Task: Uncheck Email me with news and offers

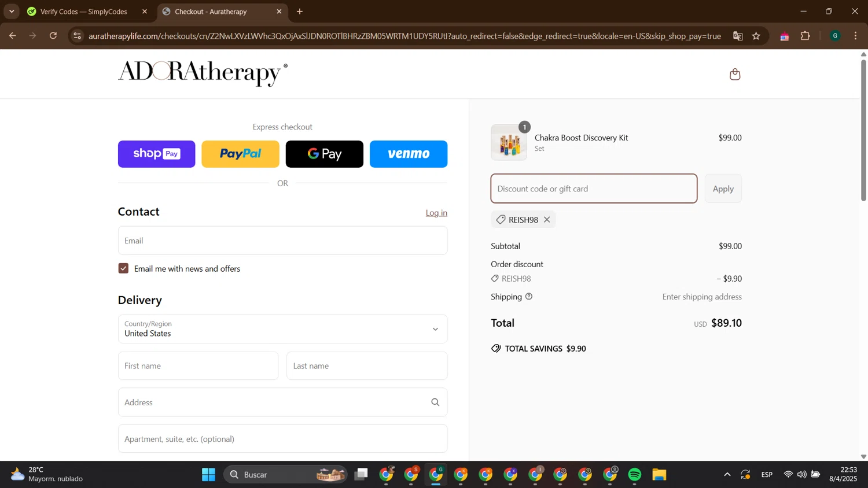Action: click(123, 268)
